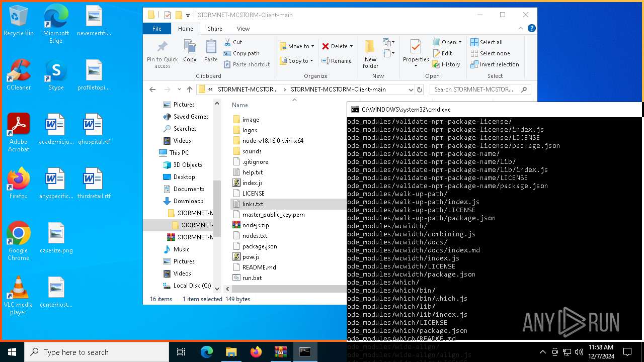Open the Task View button on taskbar
This screenshot has height=362, width=644.
pyautogui.click(x=181, y=352)
